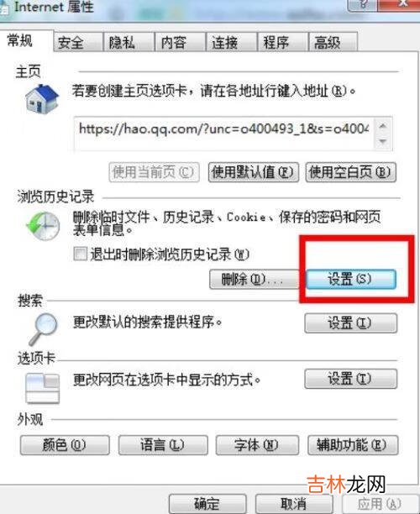Click the up arrow of homepage scrollbar
This screenshot has height=514, width=420.
pos(383,126)
